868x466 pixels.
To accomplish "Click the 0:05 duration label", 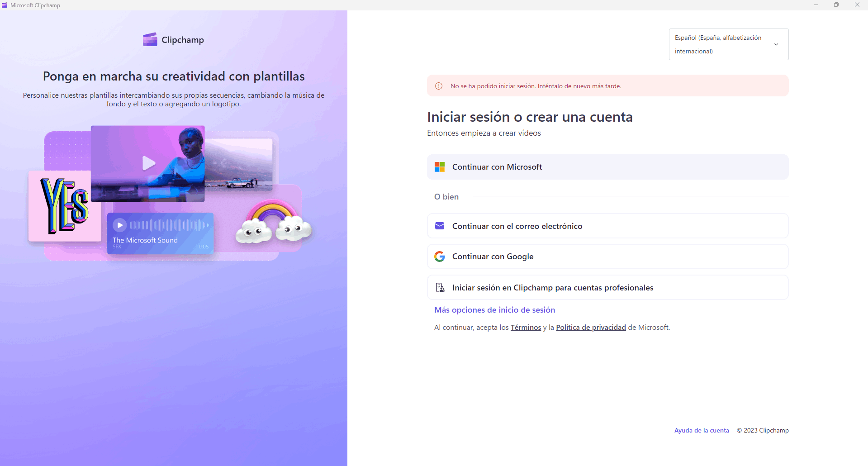I will point(204,247).
